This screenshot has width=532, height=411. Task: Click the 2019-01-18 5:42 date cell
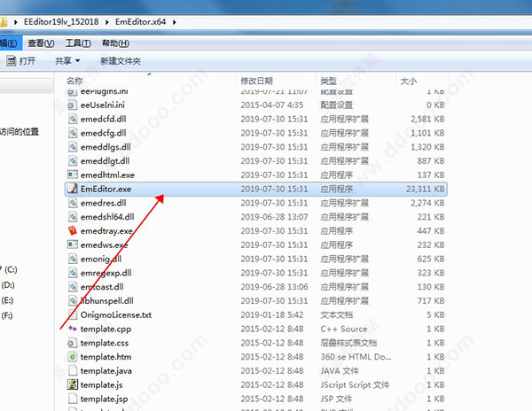click(272, 314)
